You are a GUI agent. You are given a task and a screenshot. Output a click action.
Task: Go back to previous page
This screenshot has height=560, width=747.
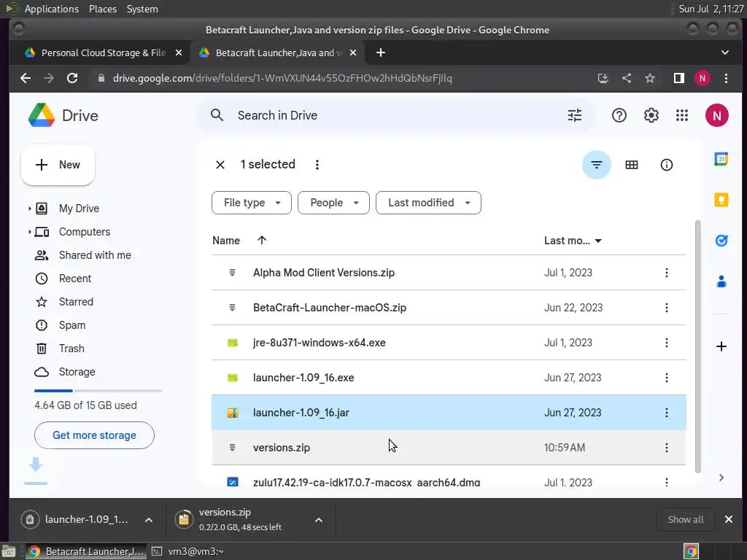[26, 78]
